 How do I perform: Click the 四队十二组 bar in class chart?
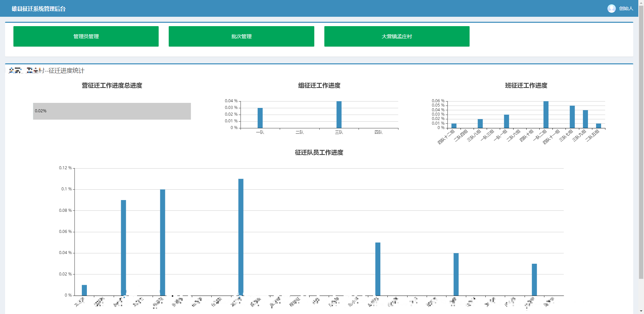(454, 126)
